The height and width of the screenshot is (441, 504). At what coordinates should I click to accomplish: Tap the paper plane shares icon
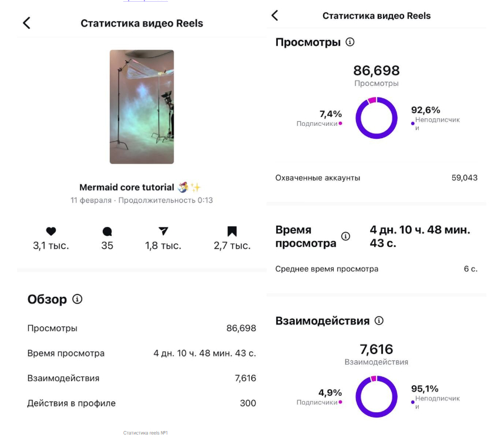pos(163,232)
